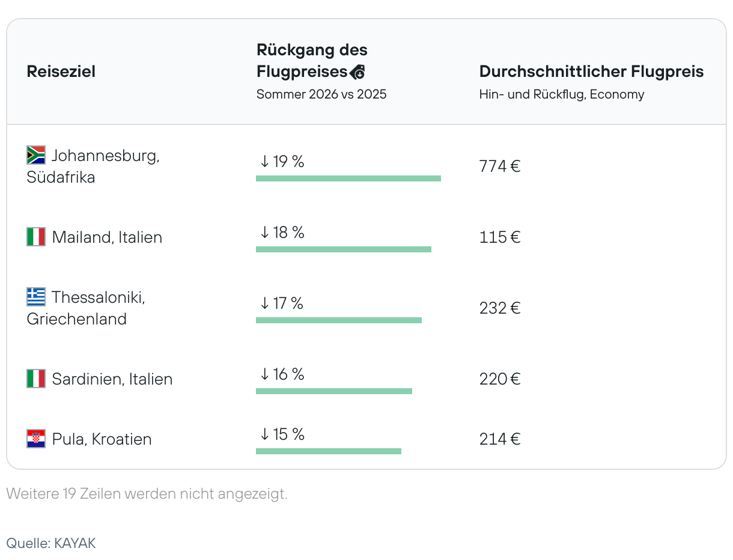This screenshot has width=733, height=560.
Task: Click the green bar for Mailand
Action: [x=344, y=249]
